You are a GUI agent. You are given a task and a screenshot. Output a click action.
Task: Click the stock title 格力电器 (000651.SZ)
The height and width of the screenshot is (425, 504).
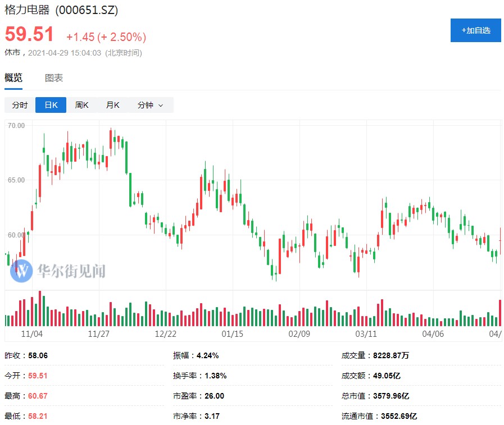click(x=61, y=11)
